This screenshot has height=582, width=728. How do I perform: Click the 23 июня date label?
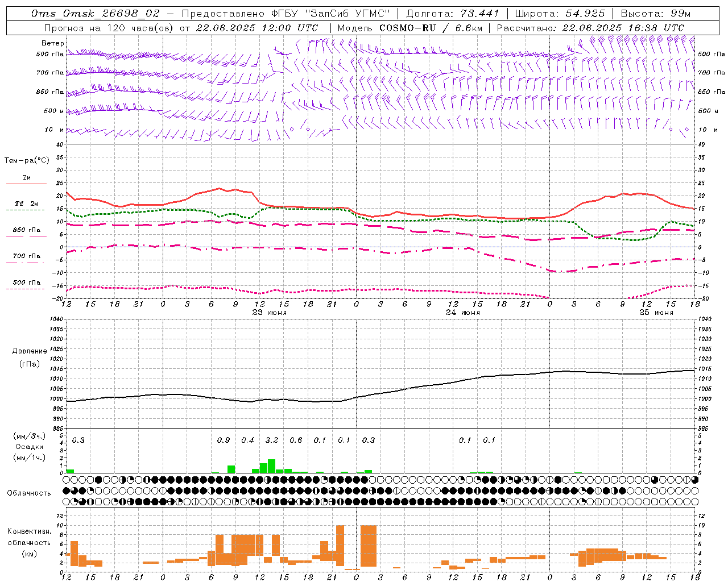coord(270,313)
